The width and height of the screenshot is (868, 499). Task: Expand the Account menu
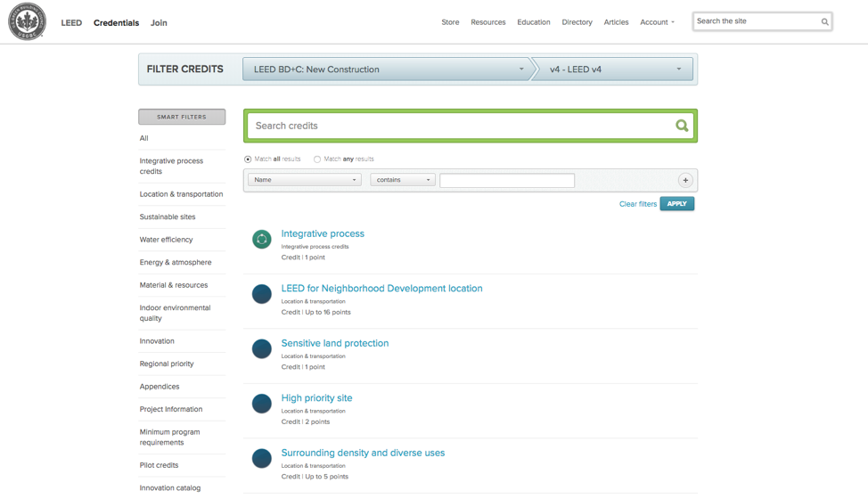[x=657, y=22]
